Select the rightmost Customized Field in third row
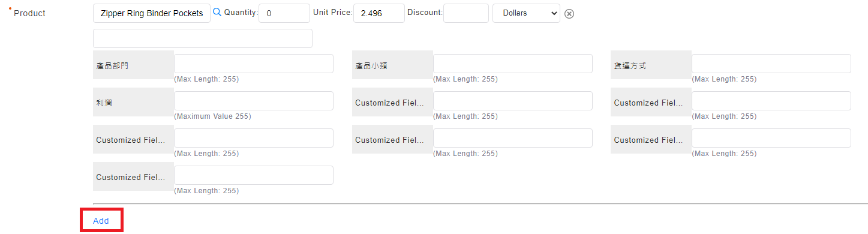Screen dimensions: 868x234 point(771,138)
